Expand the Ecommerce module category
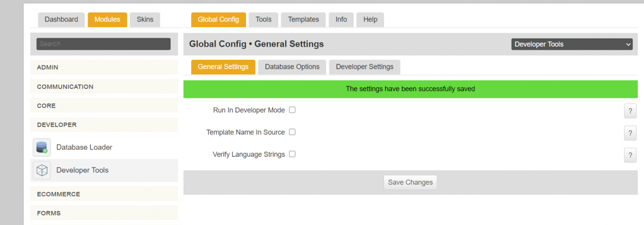Screen dimensions: 644x225 (x=104, y=194)
